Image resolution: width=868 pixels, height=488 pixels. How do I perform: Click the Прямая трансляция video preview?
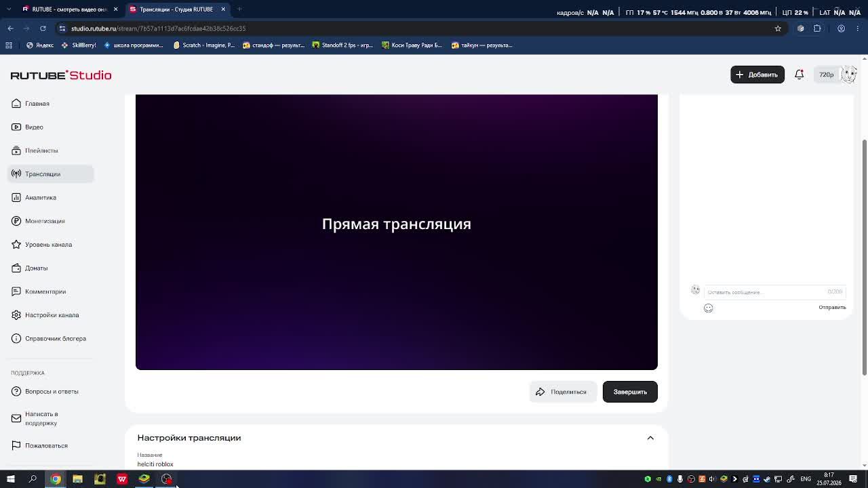(x=397, y=232)
